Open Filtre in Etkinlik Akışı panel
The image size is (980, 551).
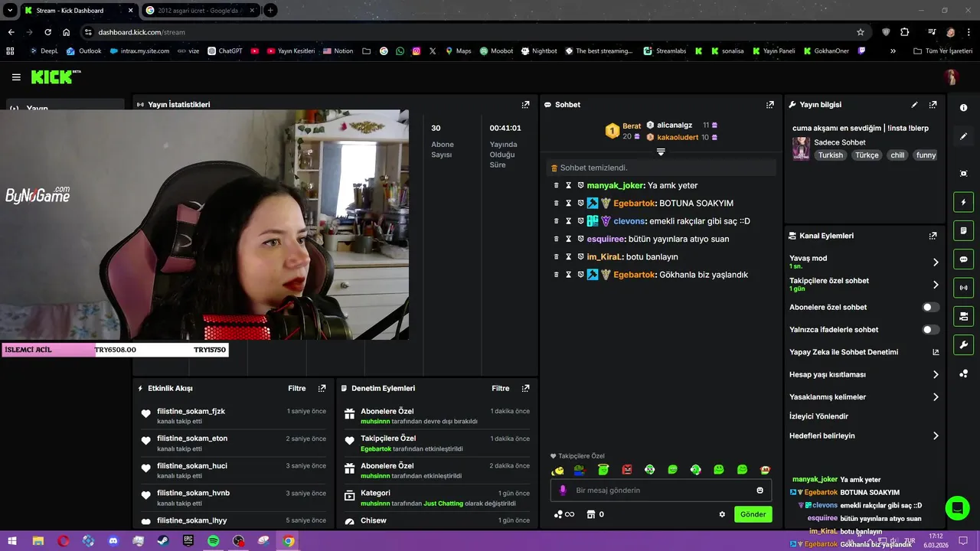pos(296,389)
